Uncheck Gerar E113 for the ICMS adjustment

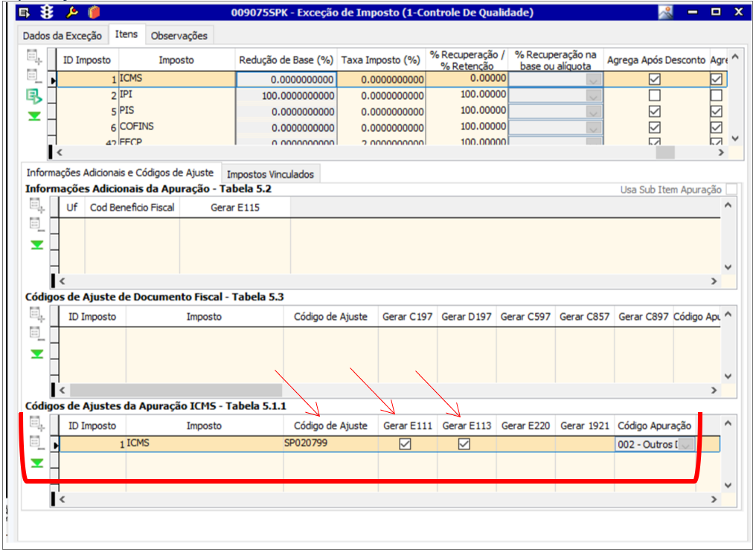tap(464, 444)
